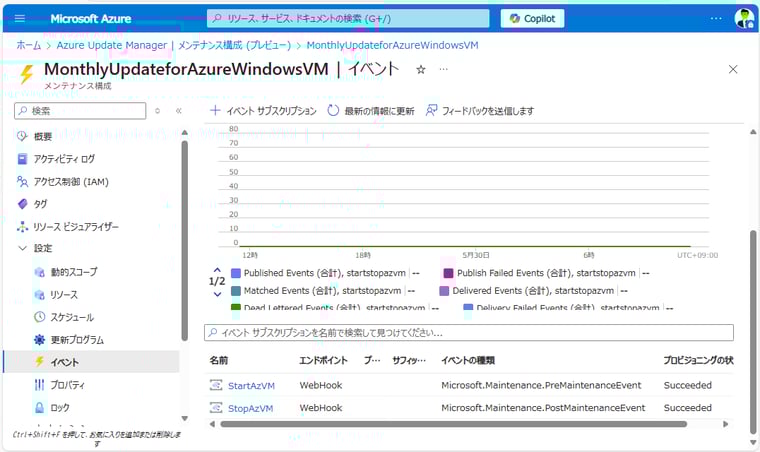The image size is (760, 452).
Task: Go to previous legend page up chevron
Action: click(x=217, y=270)
